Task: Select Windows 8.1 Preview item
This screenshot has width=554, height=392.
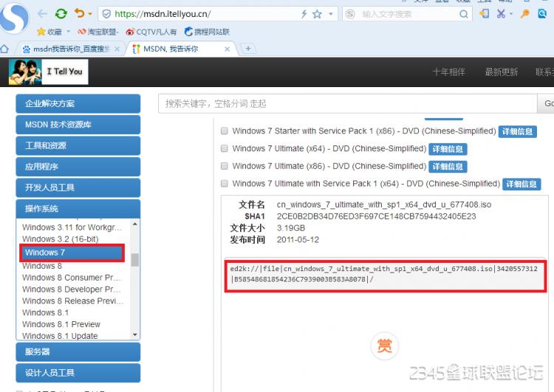Action: point(61,324)
